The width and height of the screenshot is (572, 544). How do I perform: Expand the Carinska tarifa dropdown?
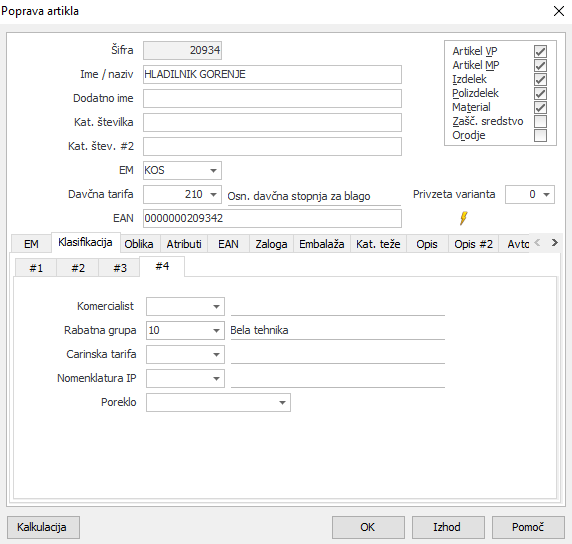click(x=216, y=355)
